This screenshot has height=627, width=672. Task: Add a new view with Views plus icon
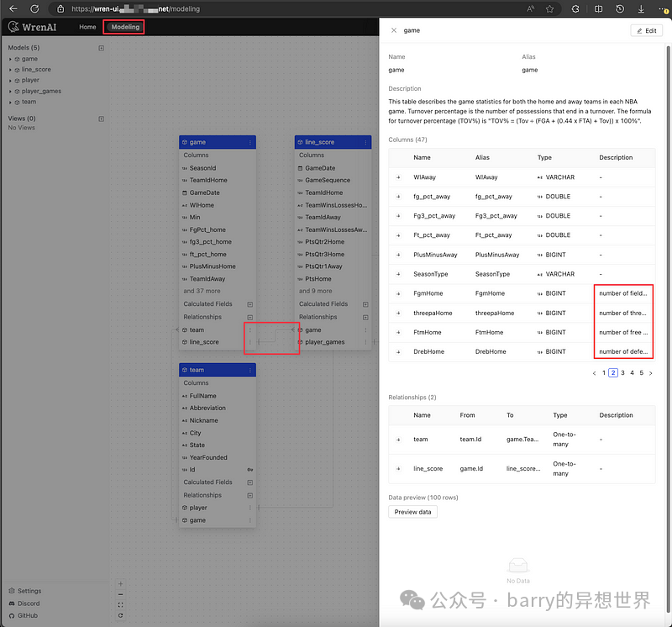point(101,119)
